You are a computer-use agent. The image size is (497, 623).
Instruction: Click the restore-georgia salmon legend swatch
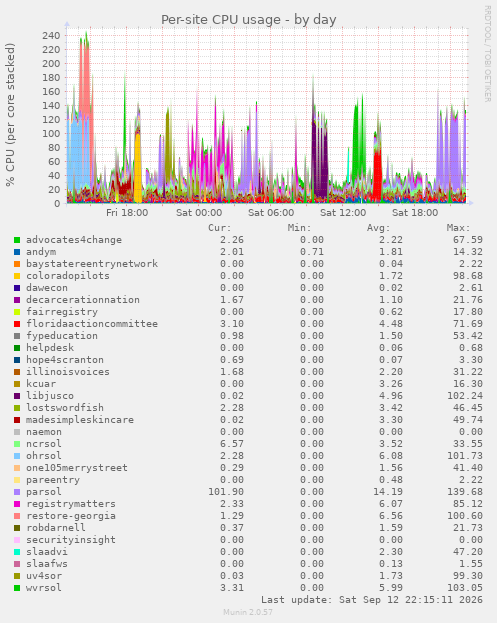point(17,516)
